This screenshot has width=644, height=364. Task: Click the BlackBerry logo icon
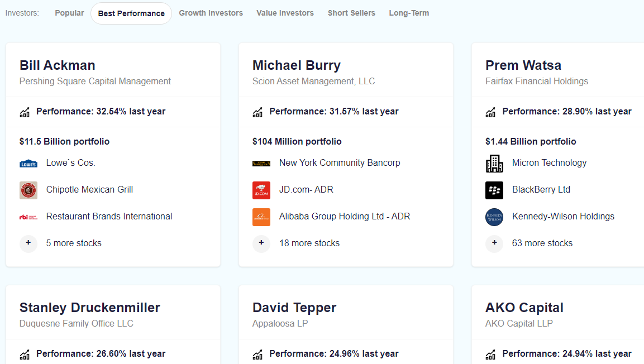pyautogui.click(x=494, y=190)
